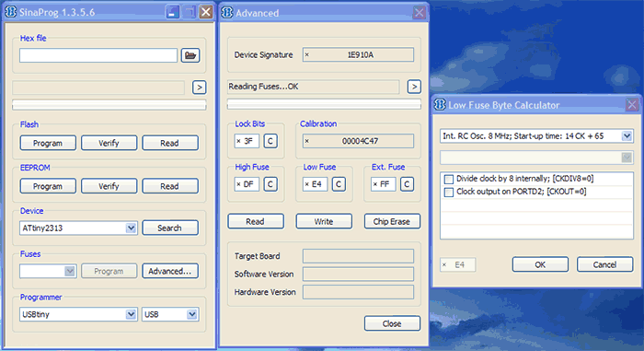Click Lock Bits value field 3F
The width and height of the screenshot is (644, 351).
point(247,141)
